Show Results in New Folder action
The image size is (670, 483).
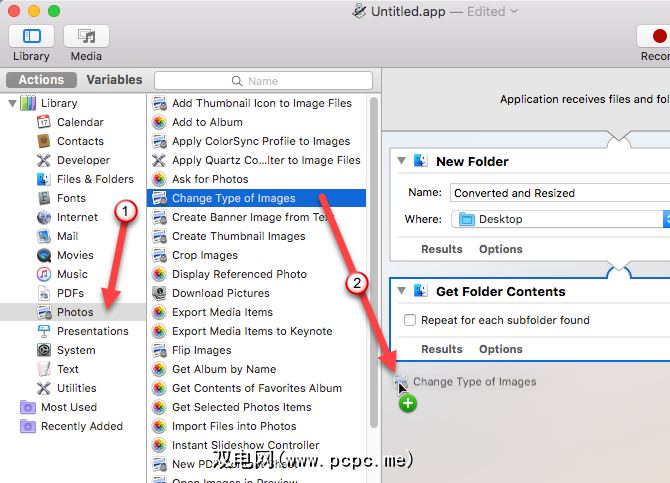coord(442,249)
